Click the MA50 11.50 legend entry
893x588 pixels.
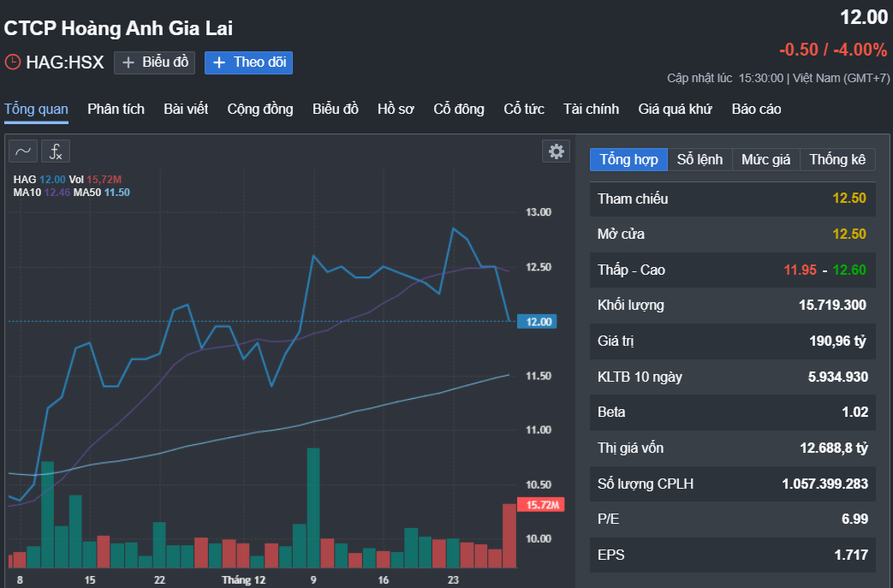pyautogui.click(x=101, y=193)
